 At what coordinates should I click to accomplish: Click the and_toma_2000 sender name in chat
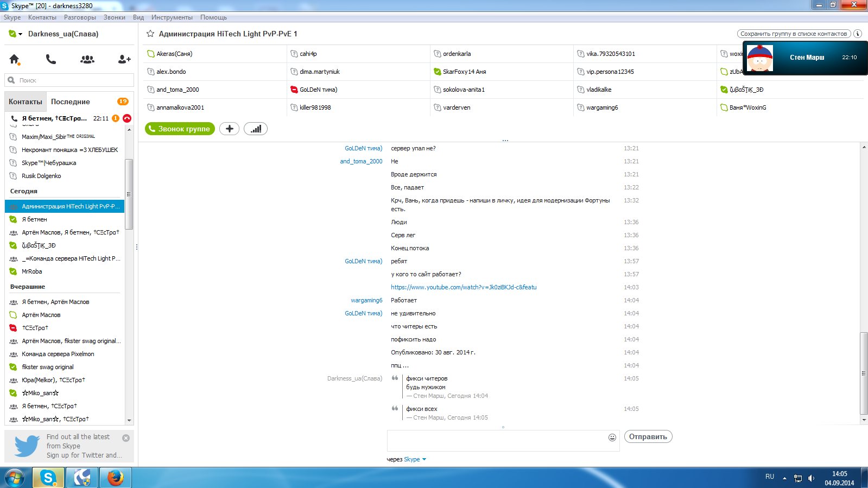tap(361, 161)
